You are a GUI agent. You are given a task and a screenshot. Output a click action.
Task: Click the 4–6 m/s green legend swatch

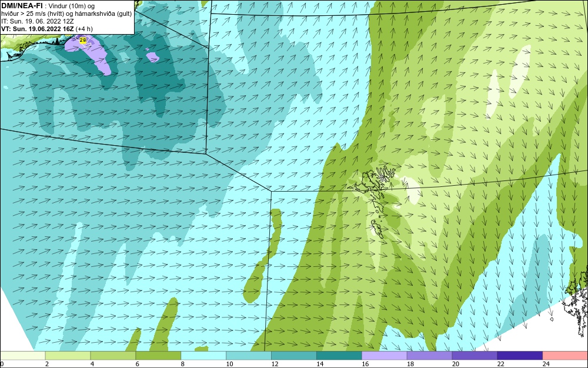click(113, 356)
